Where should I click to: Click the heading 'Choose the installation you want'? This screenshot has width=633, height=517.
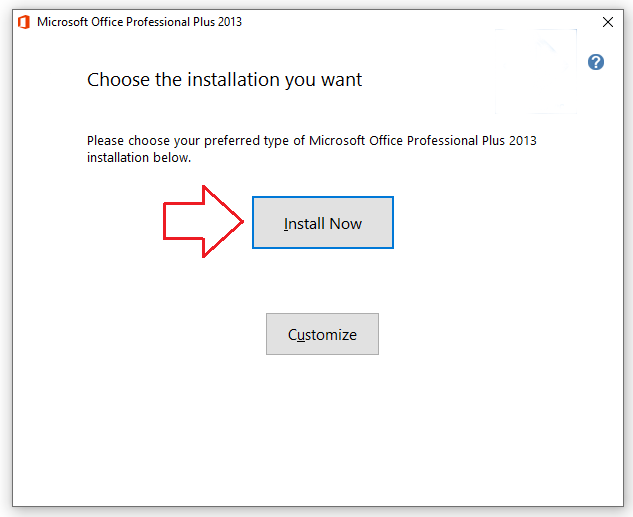[225, 79]
